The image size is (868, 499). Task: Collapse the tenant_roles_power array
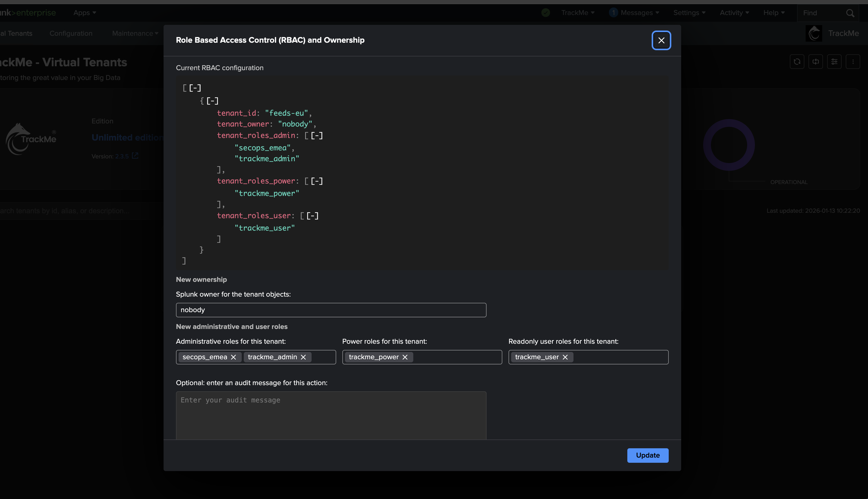click(317, 181)
